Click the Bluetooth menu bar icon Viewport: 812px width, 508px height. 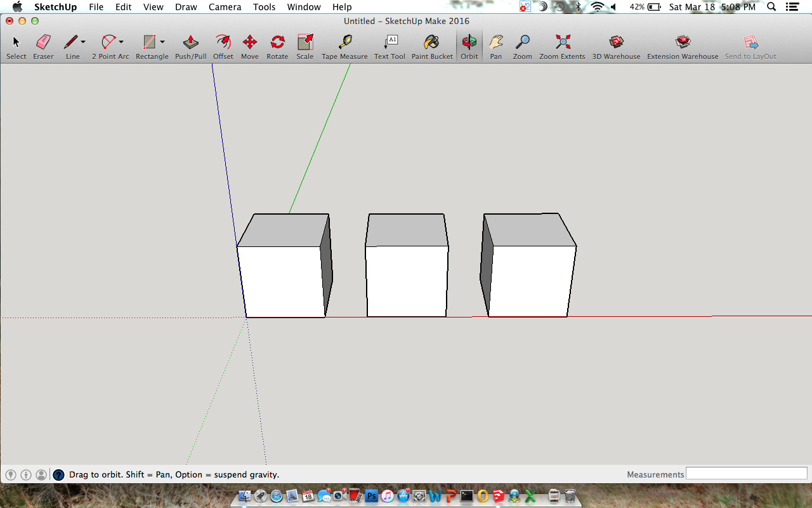(578, 7)
